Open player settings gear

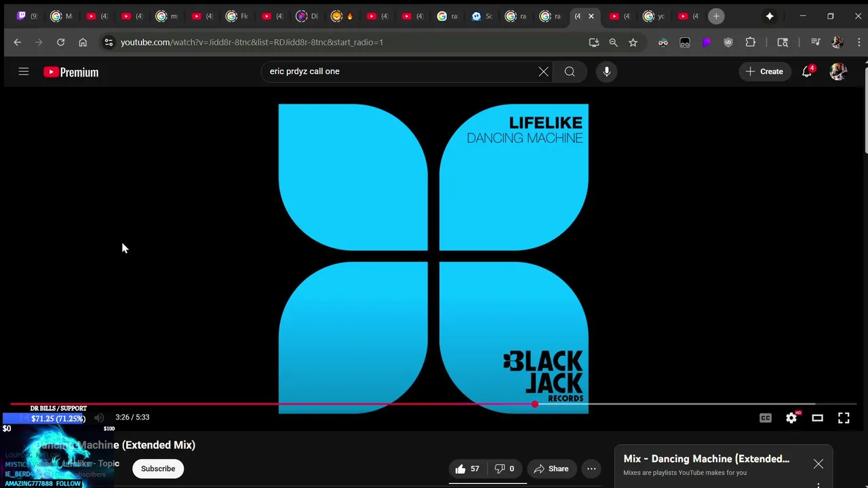791,418
